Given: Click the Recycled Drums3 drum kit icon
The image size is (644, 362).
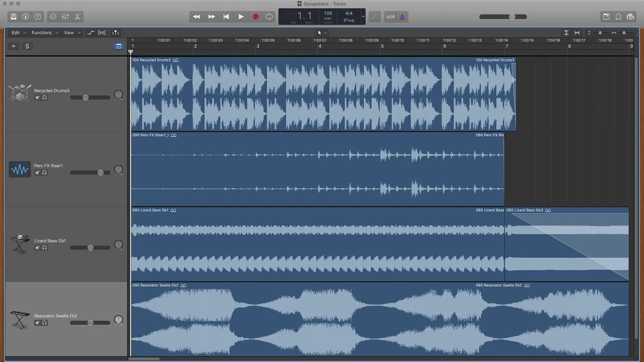Looking at the screenshot, I should 20,93.
